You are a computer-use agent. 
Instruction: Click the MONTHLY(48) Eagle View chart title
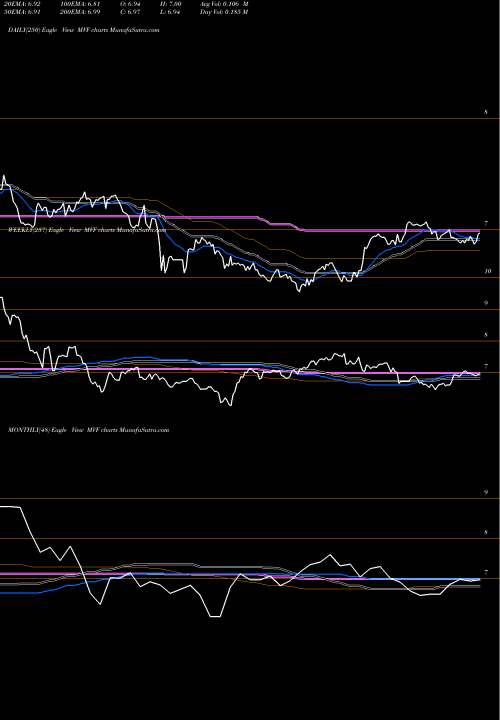click(x=89, y=430)
